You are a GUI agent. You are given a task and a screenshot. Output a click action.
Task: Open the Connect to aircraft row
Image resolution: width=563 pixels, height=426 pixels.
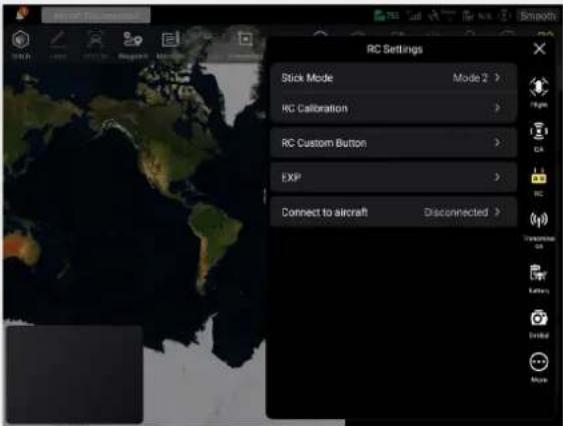point(394,212)
